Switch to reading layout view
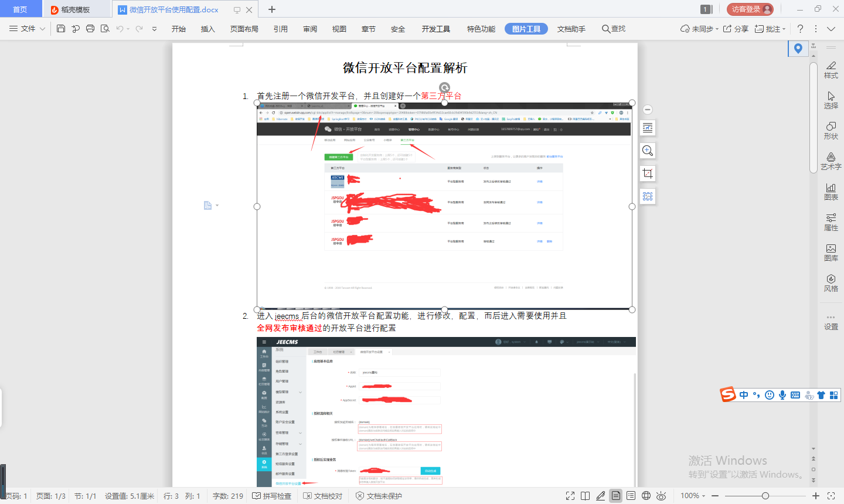844x504 pixels. click(585, 496)
